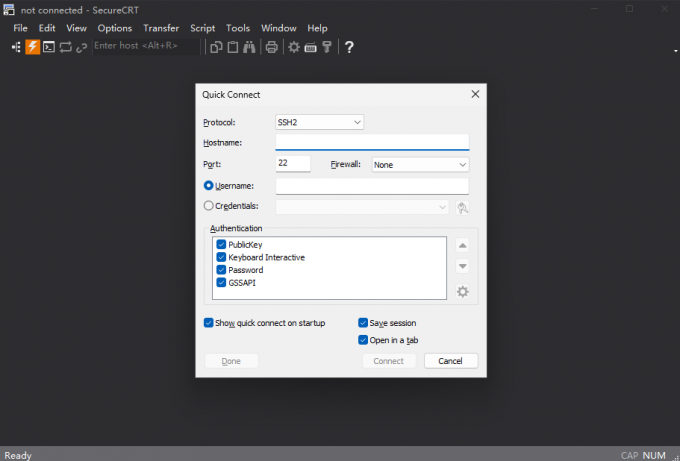The image size is (680, 461).
Task: Click the Quick Connect lightning icon
Action: (x=33, y=47)
